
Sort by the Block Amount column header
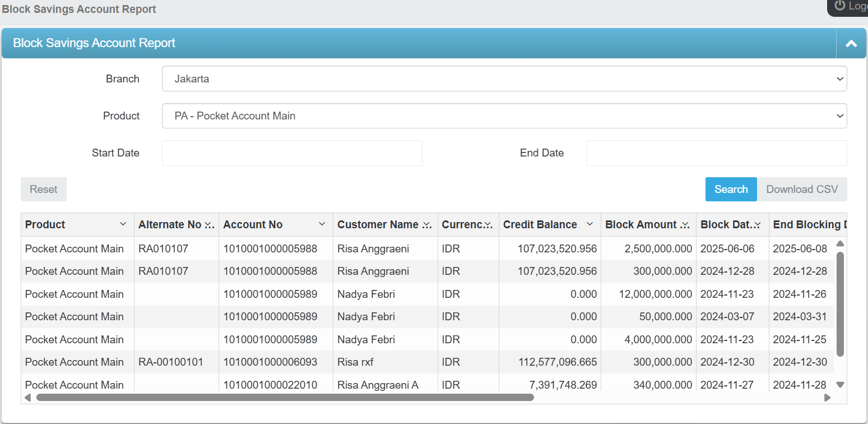(640, 225)
